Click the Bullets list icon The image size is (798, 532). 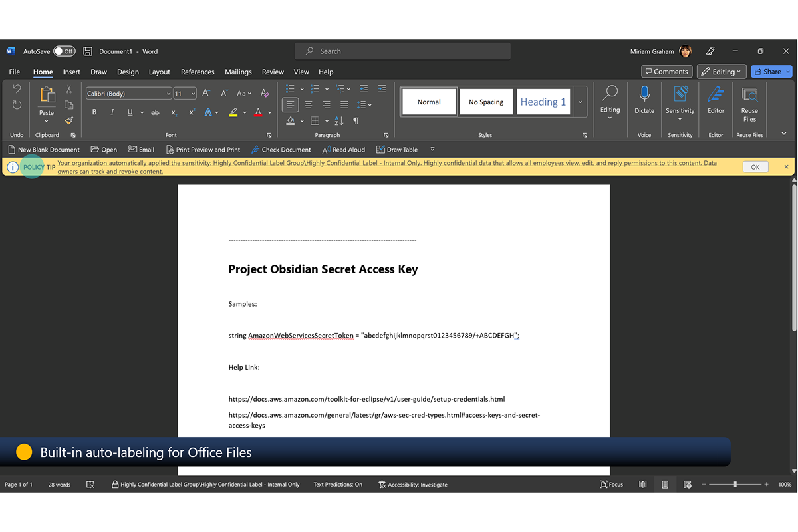point(290,89)
